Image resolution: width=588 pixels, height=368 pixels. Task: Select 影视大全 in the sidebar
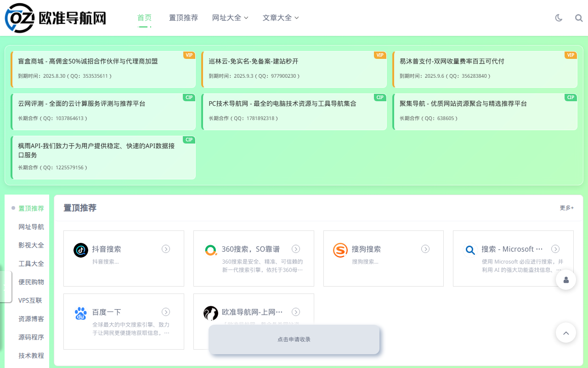pyautogui.click(x=31, y=245)
